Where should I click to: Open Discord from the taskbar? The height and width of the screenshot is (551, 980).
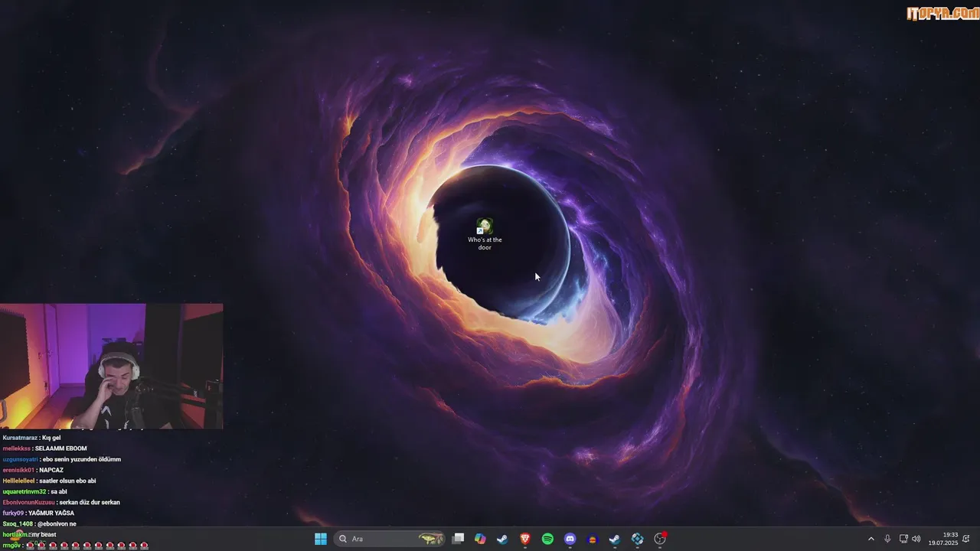pos(570,539)
